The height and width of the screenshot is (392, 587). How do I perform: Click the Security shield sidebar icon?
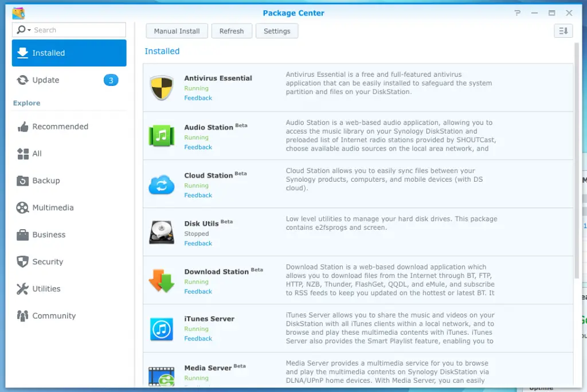pos(22,262)
